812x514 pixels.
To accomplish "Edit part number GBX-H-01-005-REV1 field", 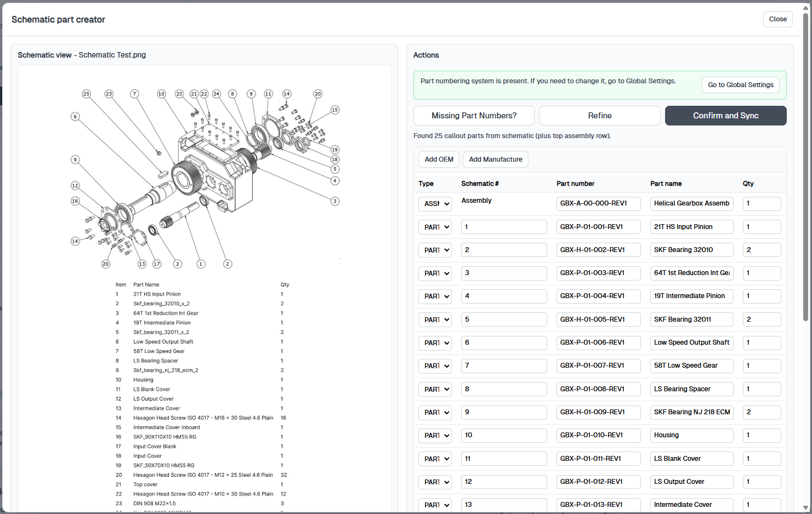I will (598, 319).
